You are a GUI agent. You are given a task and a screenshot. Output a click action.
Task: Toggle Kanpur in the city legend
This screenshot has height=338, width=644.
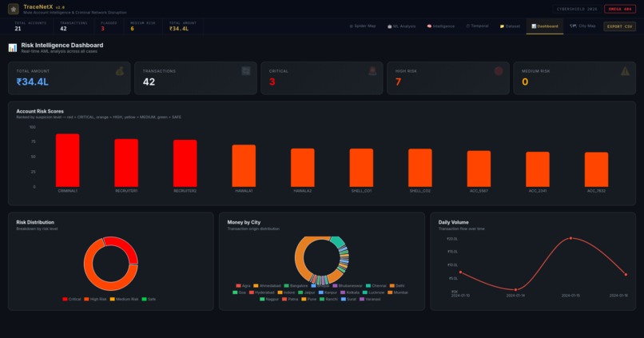coord(328,292)
